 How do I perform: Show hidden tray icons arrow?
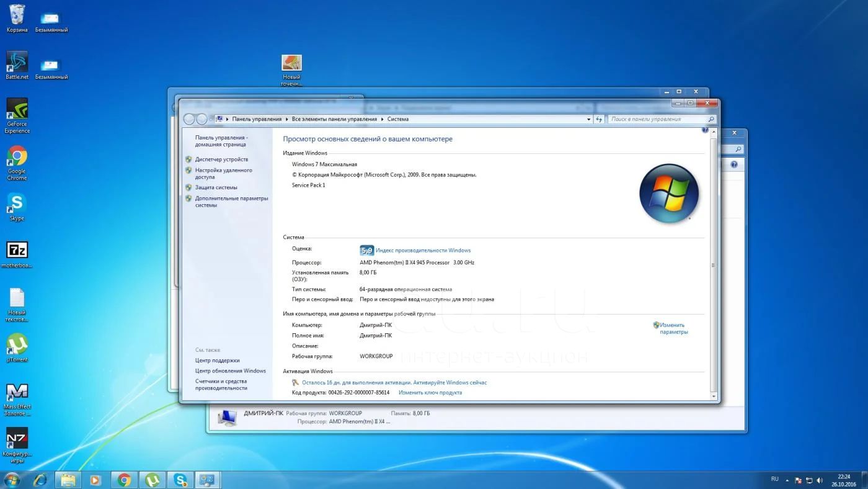click(787, 480)
